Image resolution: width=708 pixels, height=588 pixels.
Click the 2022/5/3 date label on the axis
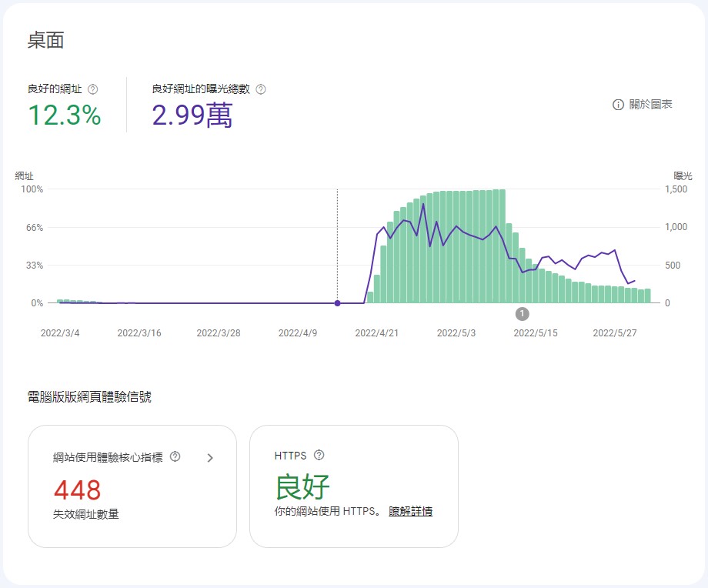click(x=456, y=333)
